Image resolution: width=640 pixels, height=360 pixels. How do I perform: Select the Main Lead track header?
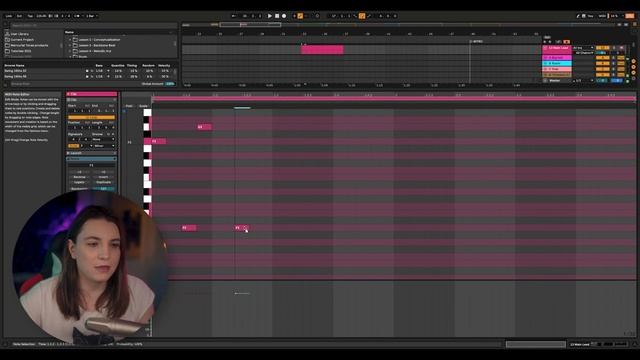click(x=557, y=48)
